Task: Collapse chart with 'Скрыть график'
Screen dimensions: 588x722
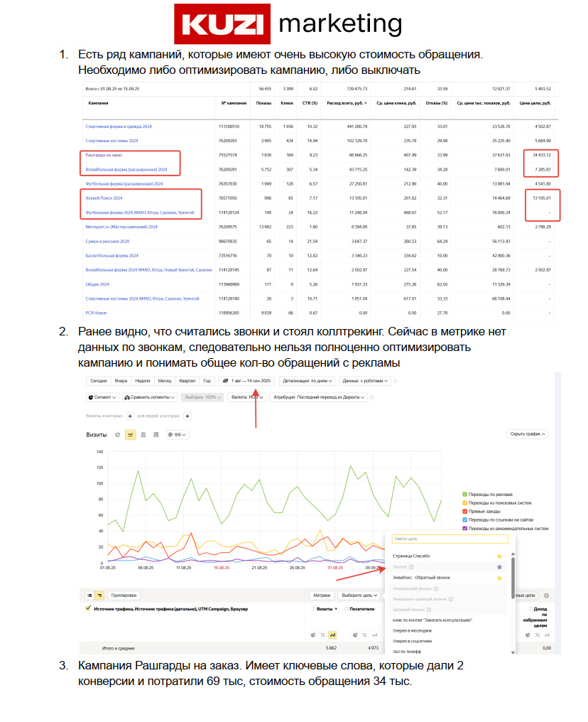Action: click(x=527, y=434)
